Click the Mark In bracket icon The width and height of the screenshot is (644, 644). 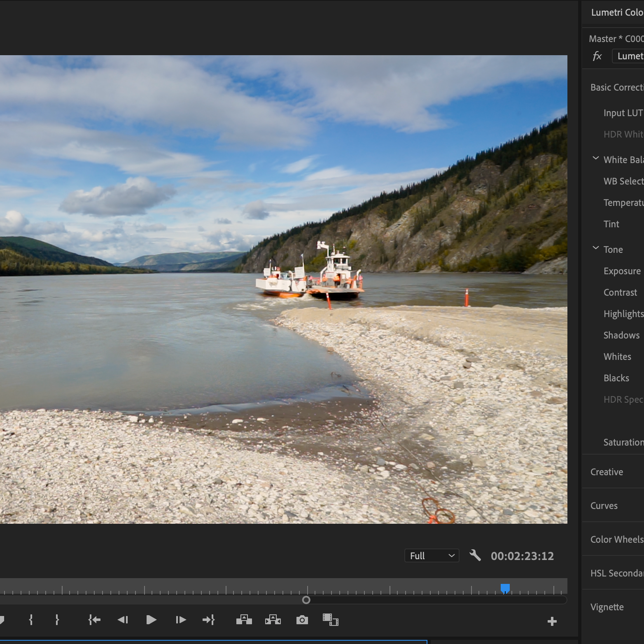pyautogui.click(x=31, y=620)
